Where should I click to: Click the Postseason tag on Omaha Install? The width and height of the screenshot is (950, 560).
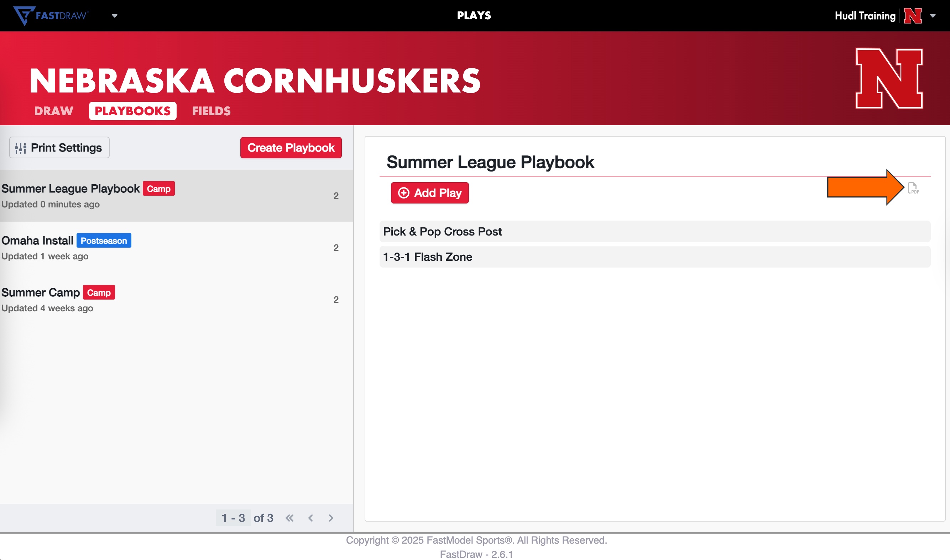click(104, 241)
